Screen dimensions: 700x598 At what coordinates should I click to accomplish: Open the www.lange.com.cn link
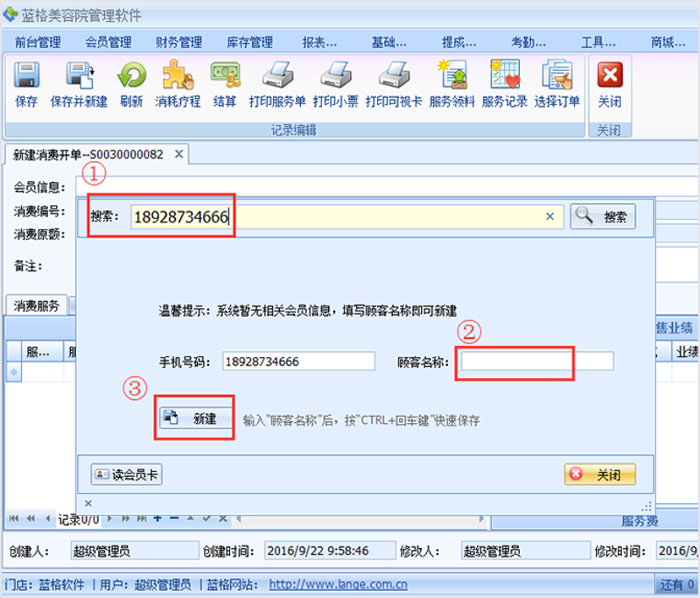tap(338, 584)
